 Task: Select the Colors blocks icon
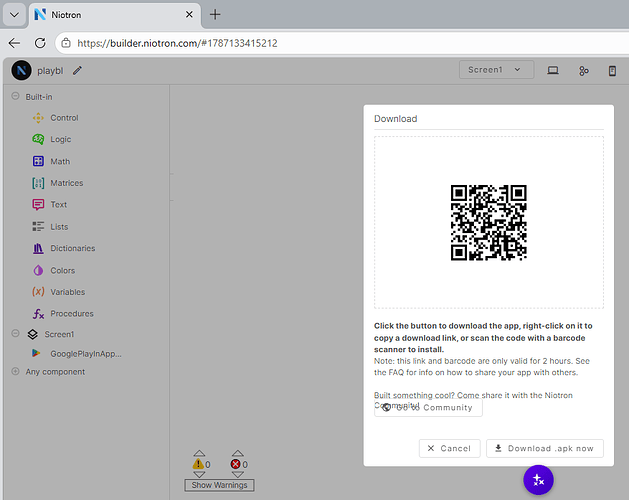coord(38,270)
